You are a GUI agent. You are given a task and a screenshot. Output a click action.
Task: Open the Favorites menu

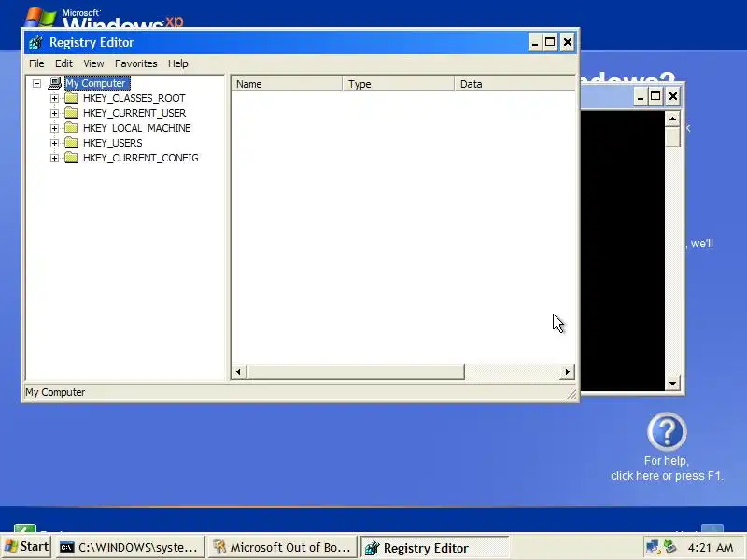pos(135,63)
